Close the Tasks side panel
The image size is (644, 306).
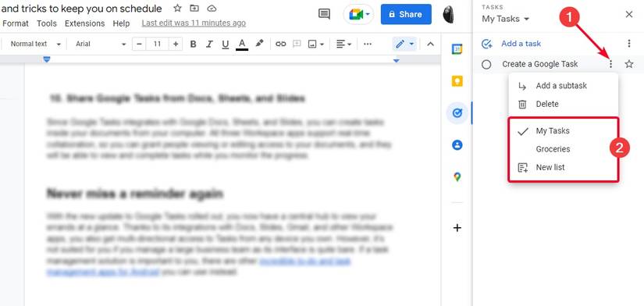[x=629, y=14]
